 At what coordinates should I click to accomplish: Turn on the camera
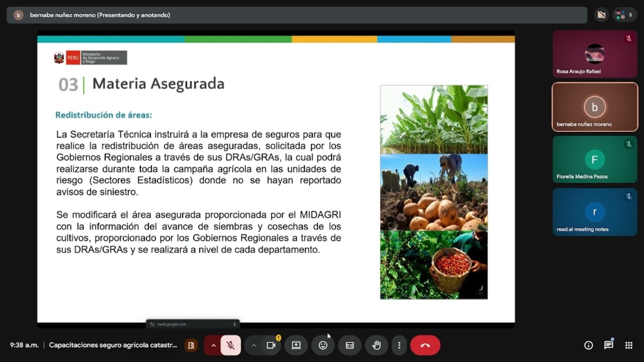(271, 345)
